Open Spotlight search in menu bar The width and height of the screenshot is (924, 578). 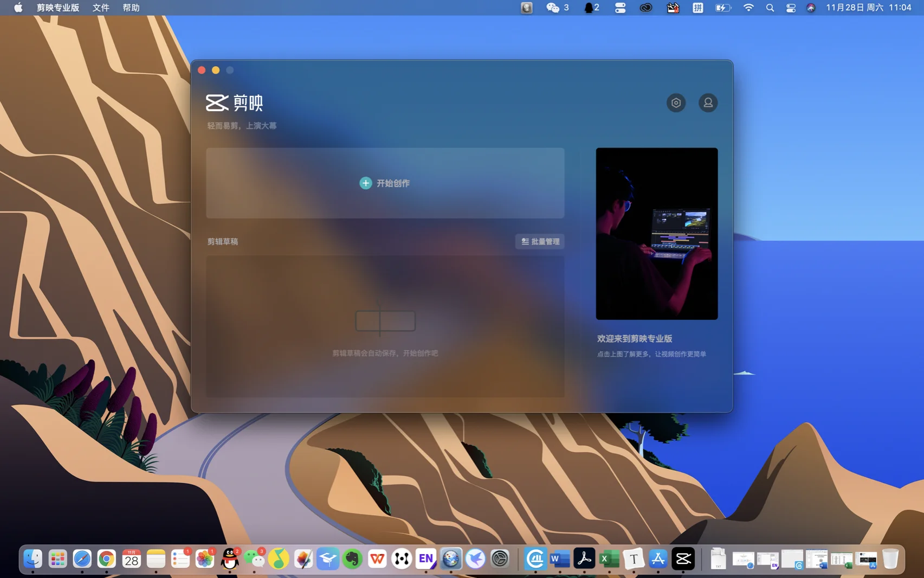click(x=770, y=8)
